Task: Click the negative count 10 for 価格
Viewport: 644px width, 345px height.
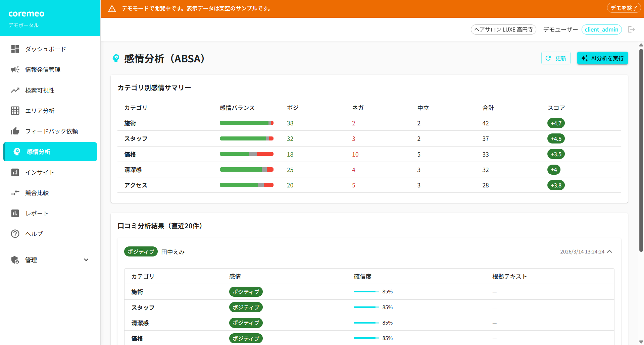Action: click(355, 154)
